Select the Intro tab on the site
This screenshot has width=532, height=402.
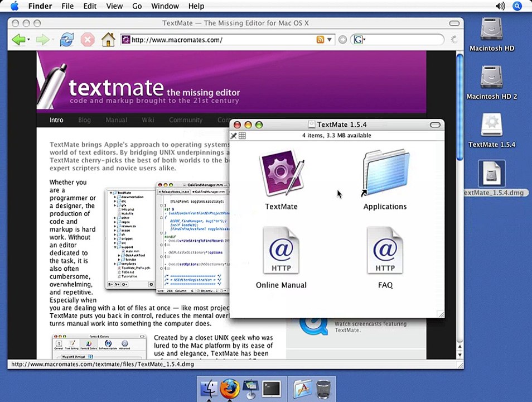tap(56, 120)
